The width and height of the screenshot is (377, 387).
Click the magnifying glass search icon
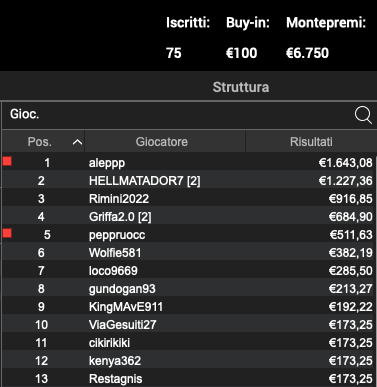pos(363,115)
